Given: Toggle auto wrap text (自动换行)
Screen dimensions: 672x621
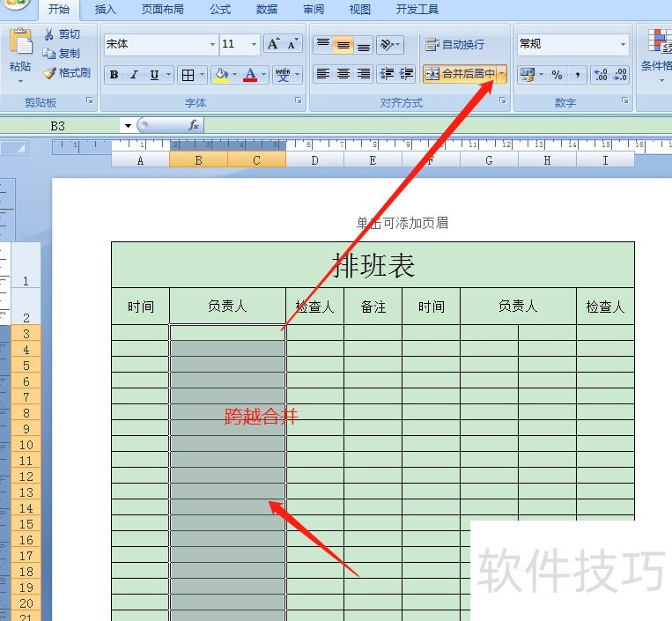Looking at the screenshot, I should pyautogui.click(x=454, y=44).
